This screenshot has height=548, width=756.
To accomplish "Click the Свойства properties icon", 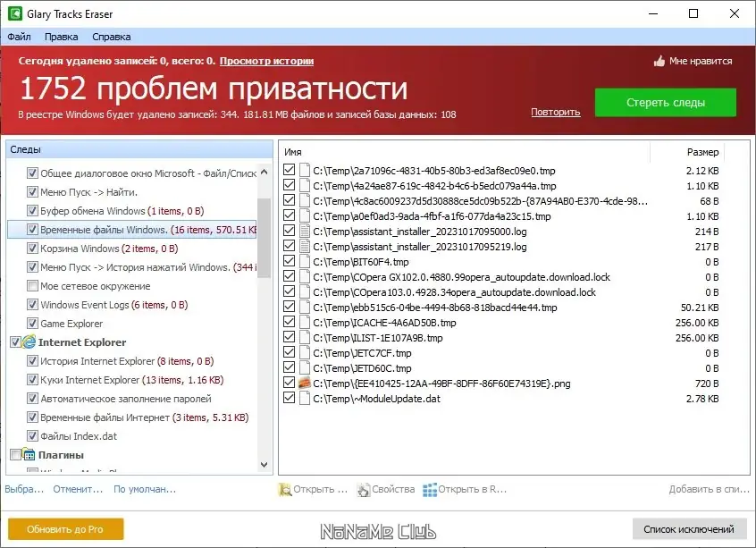I will 364,490.
